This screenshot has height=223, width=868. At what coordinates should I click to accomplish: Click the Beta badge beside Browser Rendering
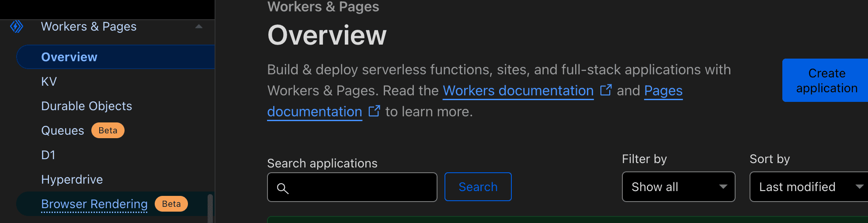tap(171, 204)
